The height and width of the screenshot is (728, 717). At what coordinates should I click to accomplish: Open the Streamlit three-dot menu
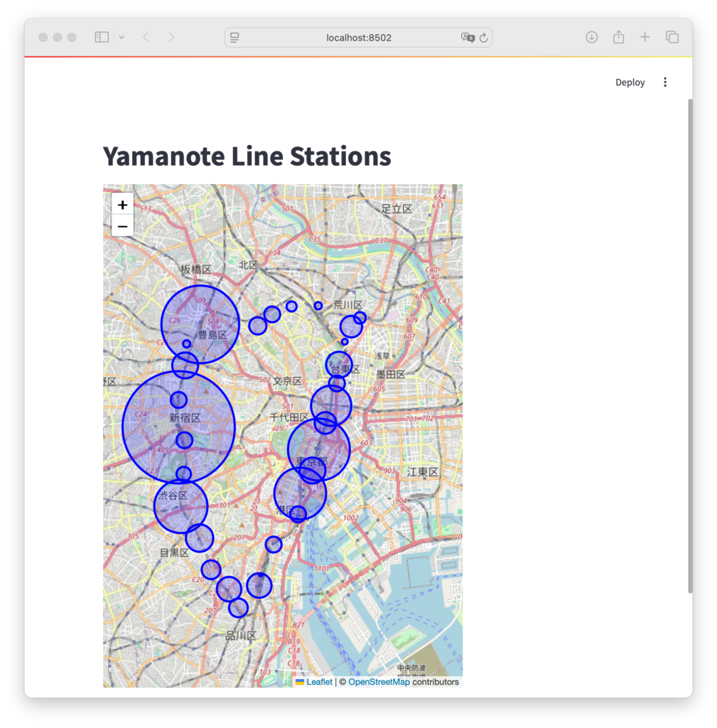coord(665,82)
